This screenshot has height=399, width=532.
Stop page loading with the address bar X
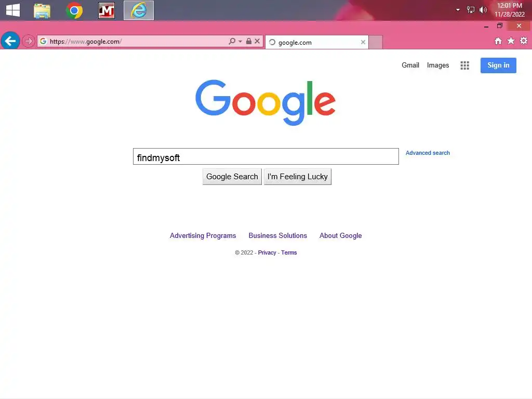click(257, 42)
